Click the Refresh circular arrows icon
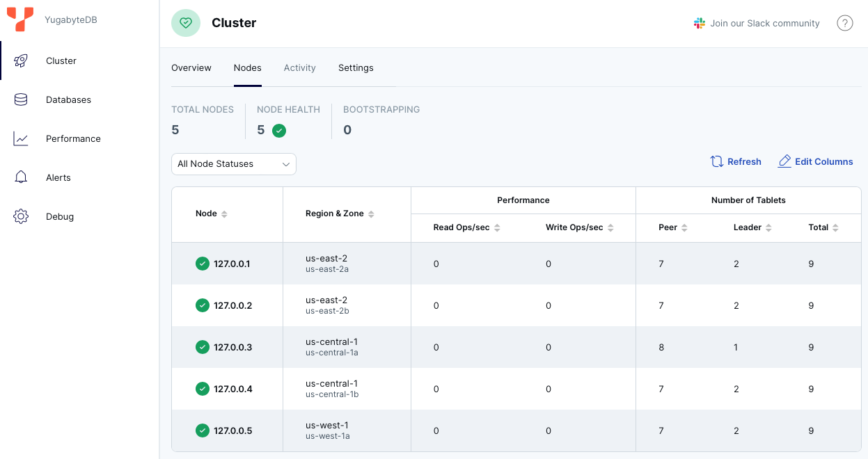Screen dimensions: 868x459 pyautogui.click(x=717, y=161)
